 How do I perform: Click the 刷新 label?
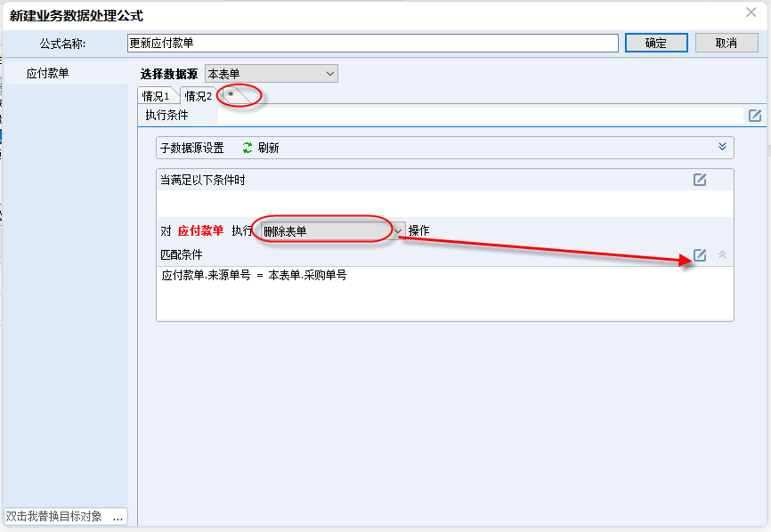[x=269, y=148]
